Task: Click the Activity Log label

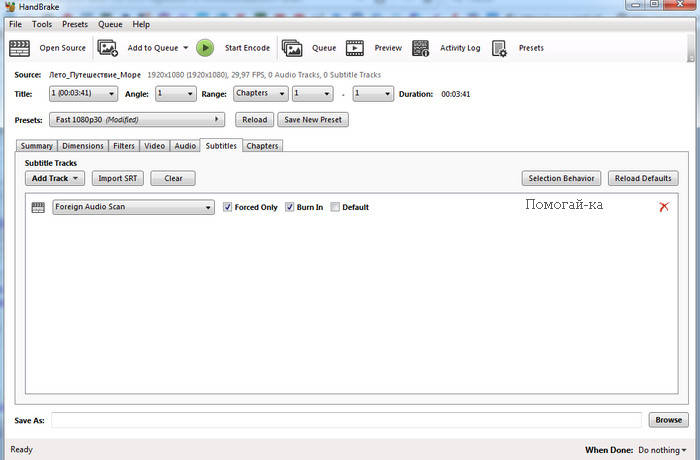Action: [460, 48]
